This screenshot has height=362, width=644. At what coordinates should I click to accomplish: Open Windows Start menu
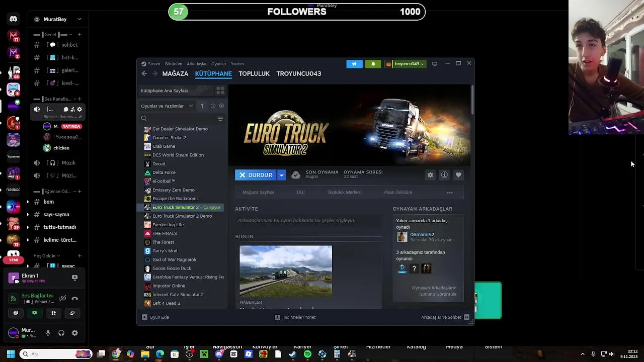[x=11, y=354]
